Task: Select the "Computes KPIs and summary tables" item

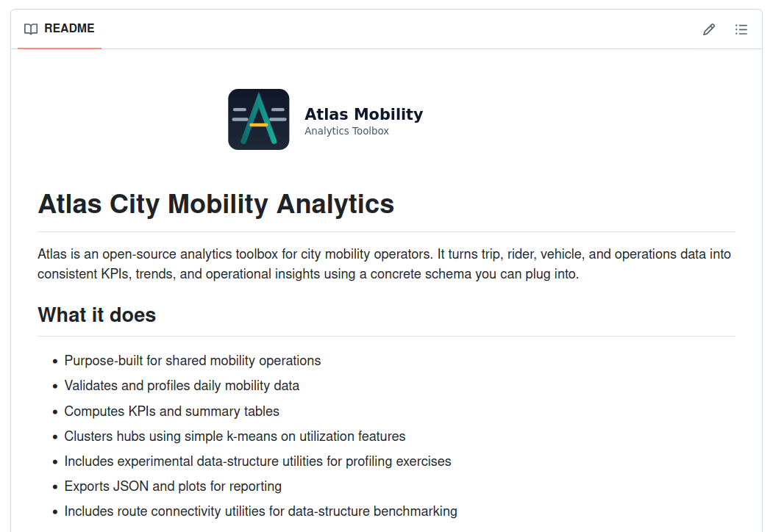Action: click(171, 411)
